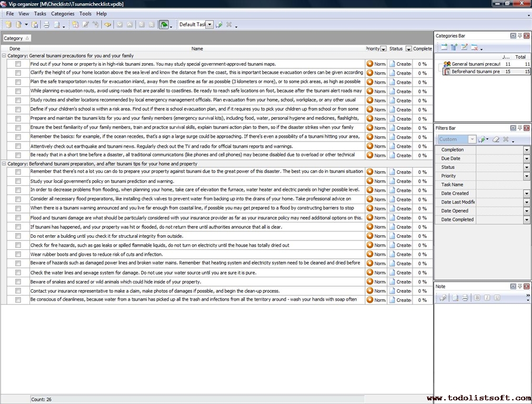Open the Categories menu
Image resolution: width=532 pixels, height=404 pixels.
pos(63,14)
